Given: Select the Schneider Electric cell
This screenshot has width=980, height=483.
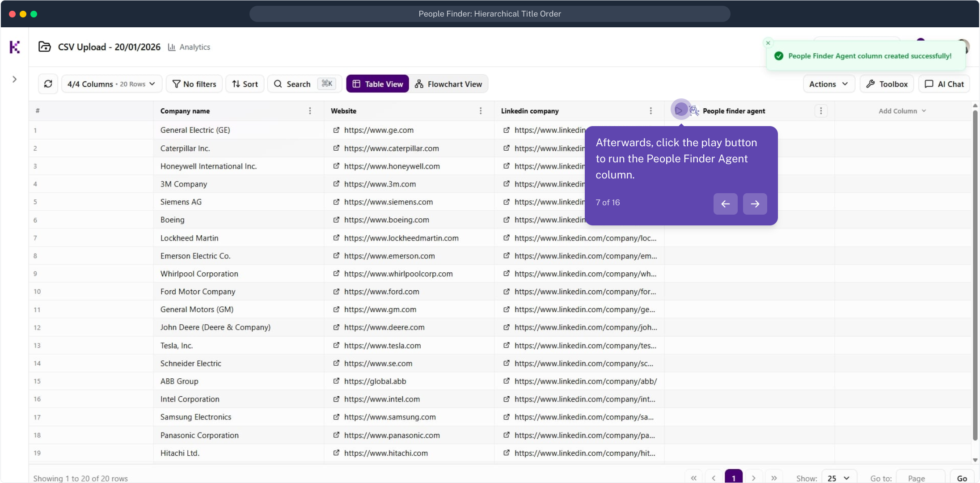Looking at the screenshot, I should coord(239,363).
